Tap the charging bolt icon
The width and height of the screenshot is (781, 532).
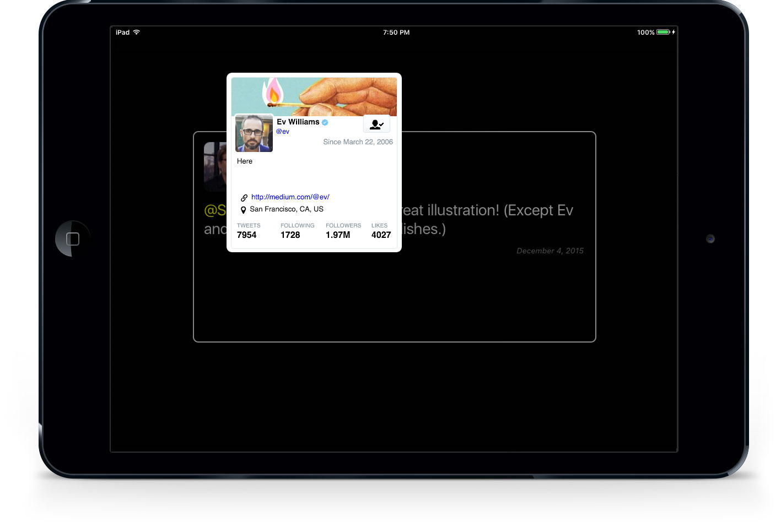pyautogui.click(x=674, y=32)
